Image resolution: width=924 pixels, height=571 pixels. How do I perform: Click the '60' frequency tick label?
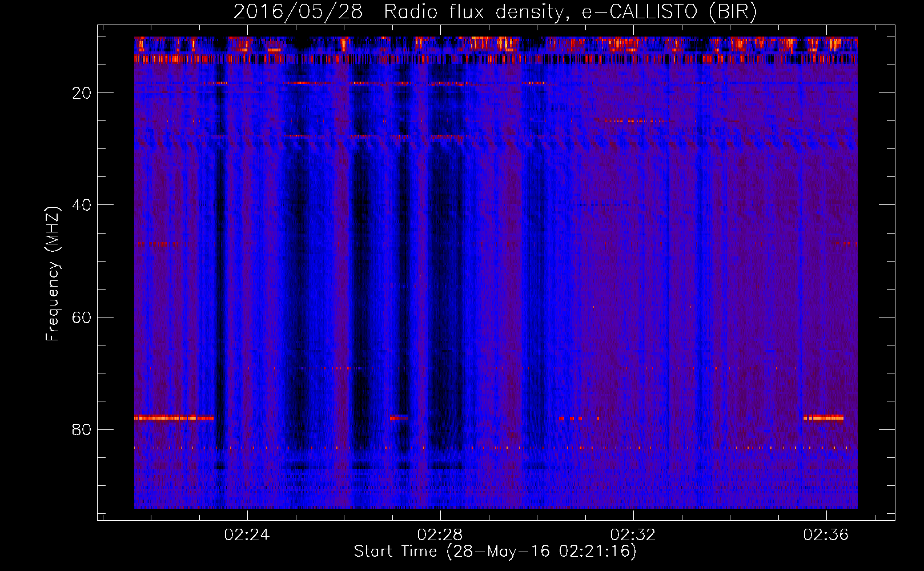82,317
